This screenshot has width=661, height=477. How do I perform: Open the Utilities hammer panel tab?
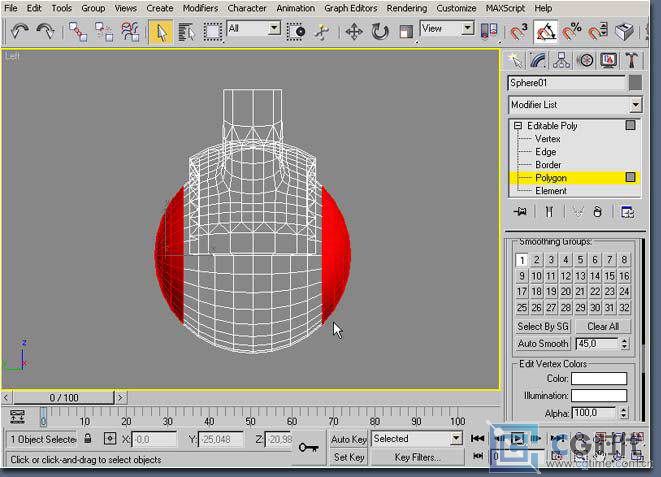631,60
